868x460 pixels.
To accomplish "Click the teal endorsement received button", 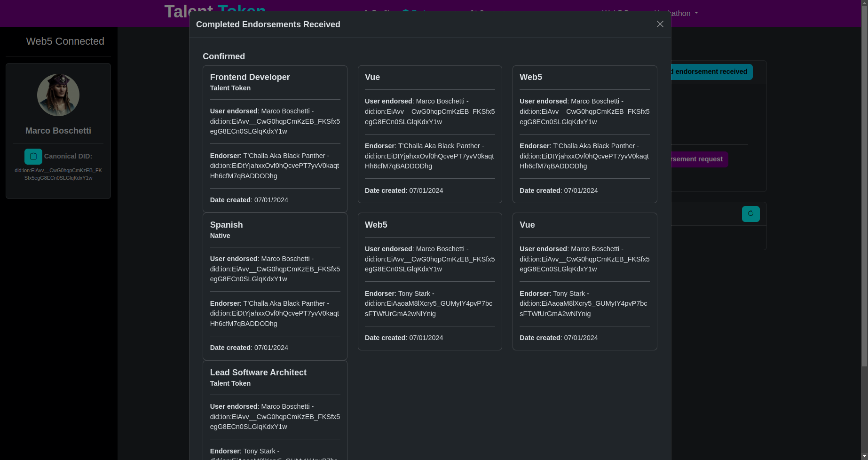I will pyautogui.click(x=712, y=72).
